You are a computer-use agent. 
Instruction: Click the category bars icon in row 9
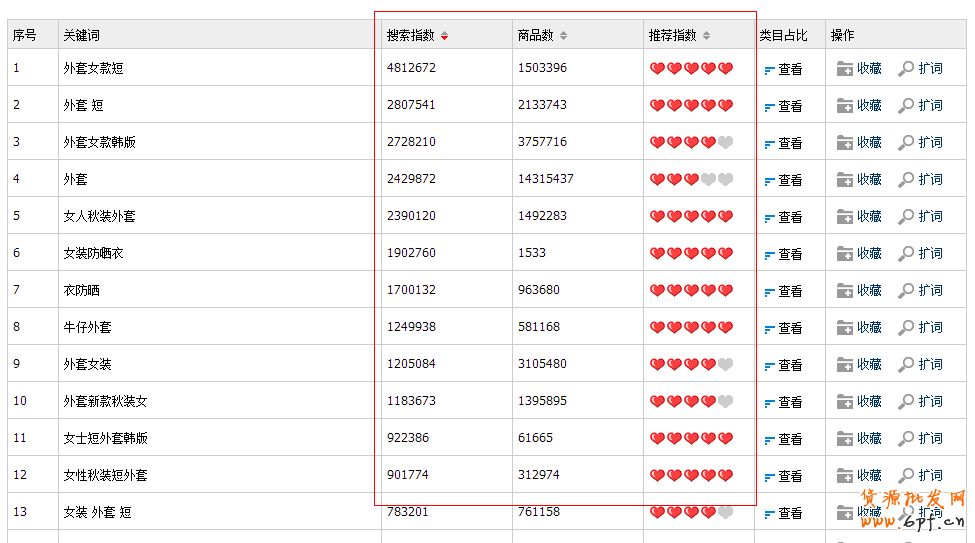[x=769, y=366]
